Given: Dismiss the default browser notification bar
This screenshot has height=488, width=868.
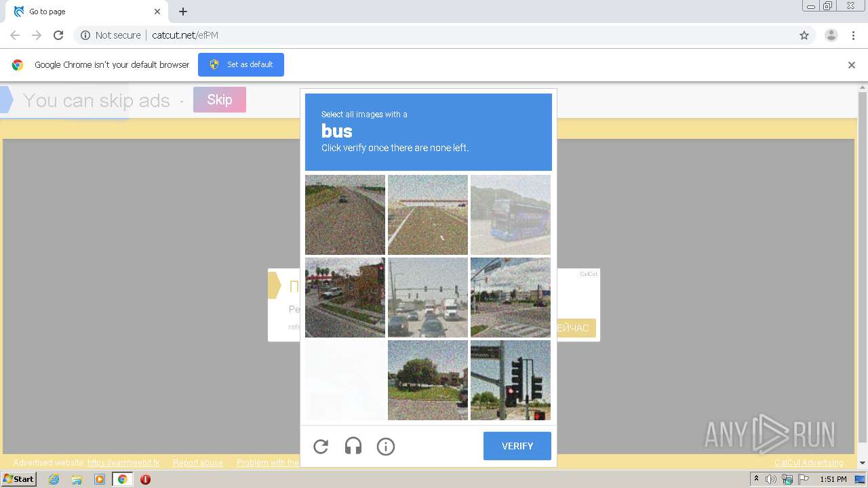Looking at the screenshot, I should click(x=852, y=65).
